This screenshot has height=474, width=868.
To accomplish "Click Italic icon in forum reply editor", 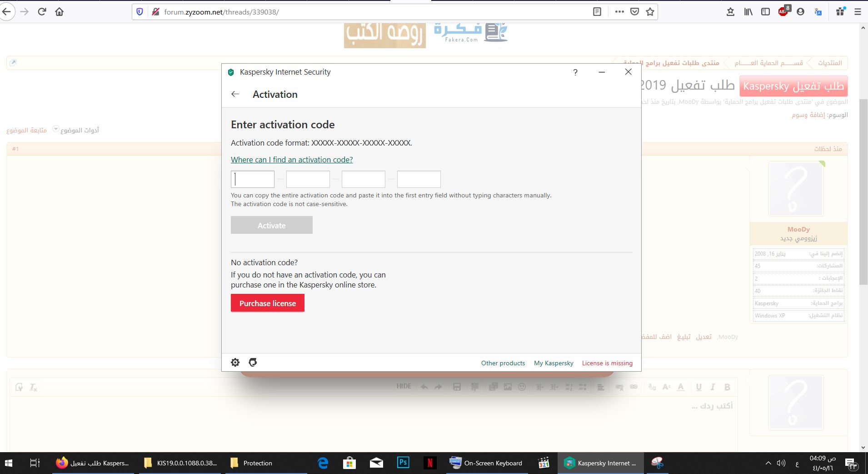I will [713, 387].
